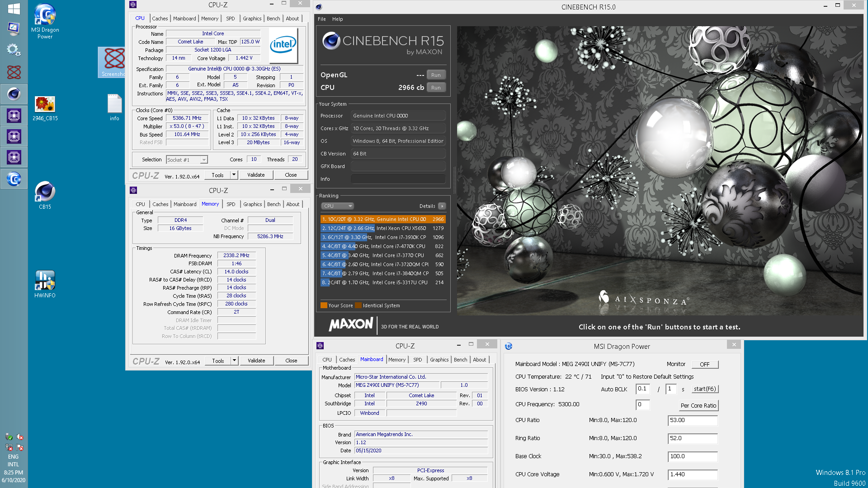
Task: Click Close button in Memory CPU-Z window
Action: 291,361
